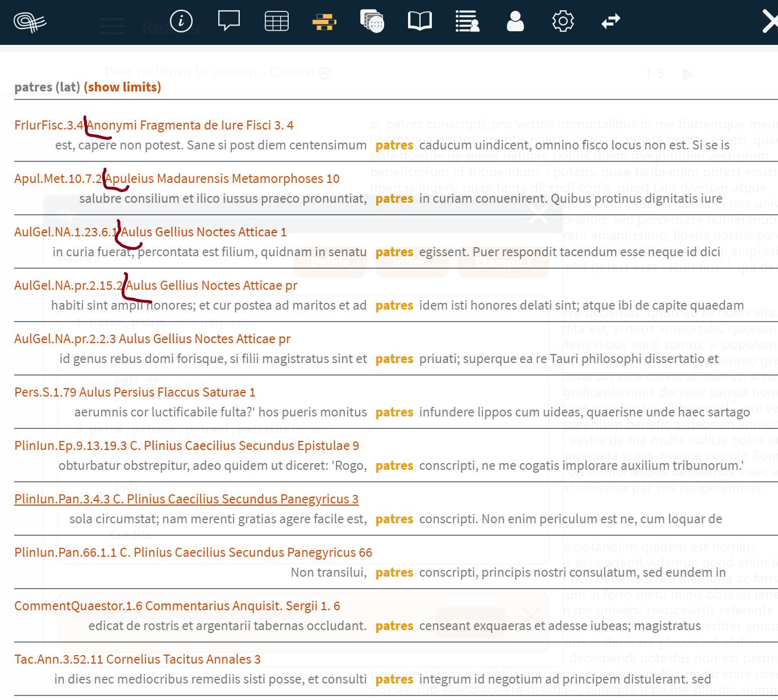The image size is (778, 700).
Task: Advance results with the next page arrow
Action: [688, 74]
